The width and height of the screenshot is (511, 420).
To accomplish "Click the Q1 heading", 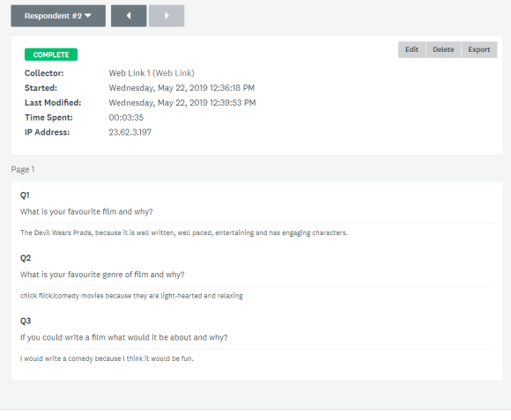I will point(25,195).
